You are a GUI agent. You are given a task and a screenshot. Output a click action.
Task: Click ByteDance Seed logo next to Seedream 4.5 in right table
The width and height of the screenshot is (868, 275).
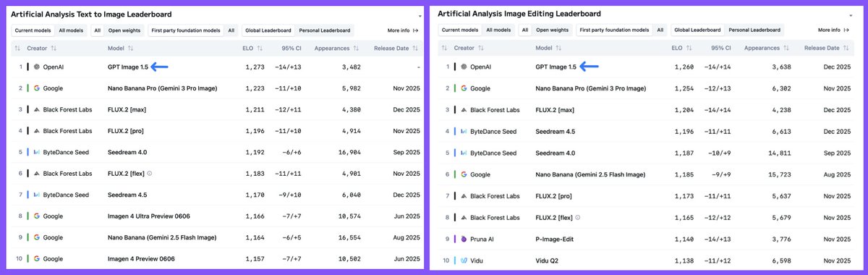tap(463, 131)
